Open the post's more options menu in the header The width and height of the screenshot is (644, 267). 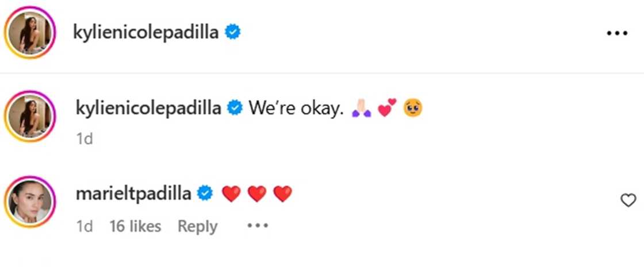tap(617, 33)
